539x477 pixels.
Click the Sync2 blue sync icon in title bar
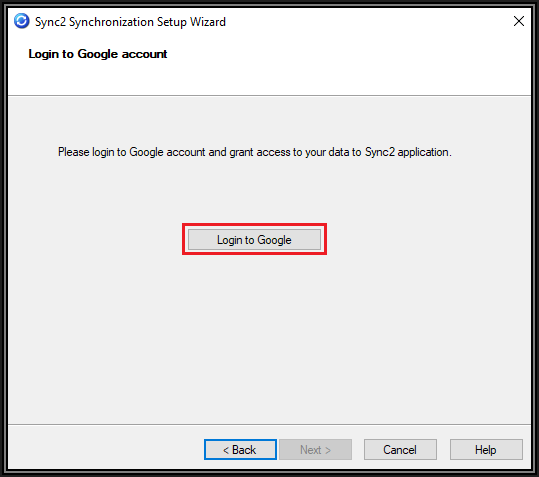point(22,21)
